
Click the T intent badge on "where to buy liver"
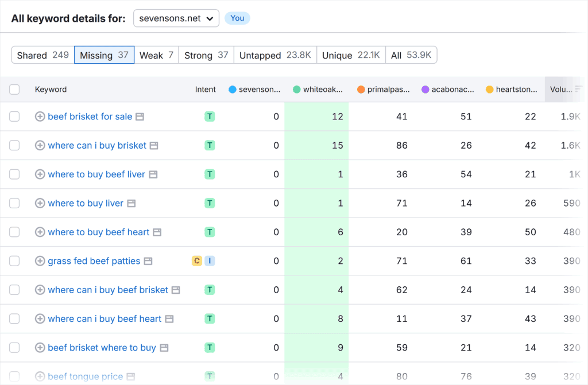[x=210, y=203]
